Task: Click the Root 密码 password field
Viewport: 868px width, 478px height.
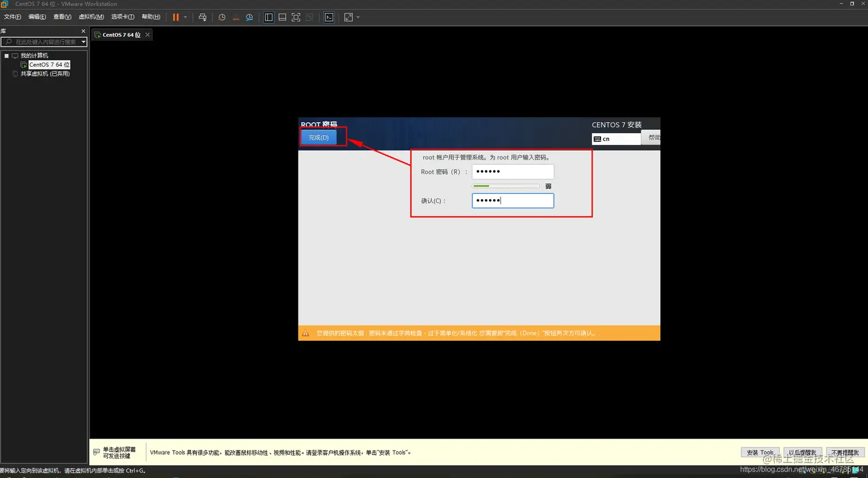Action: point(513,172)
